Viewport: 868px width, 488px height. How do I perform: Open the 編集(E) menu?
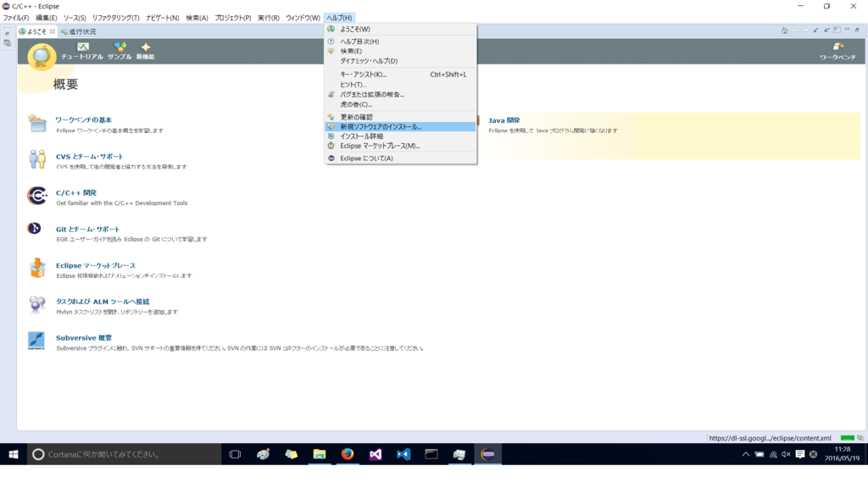tap(46, 18)
